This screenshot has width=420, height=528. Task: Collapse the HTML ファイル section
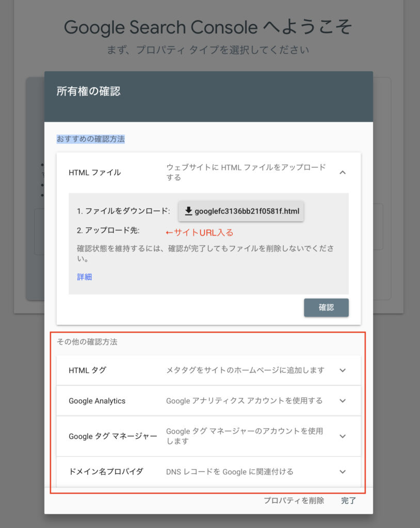(x=343, y=172)
